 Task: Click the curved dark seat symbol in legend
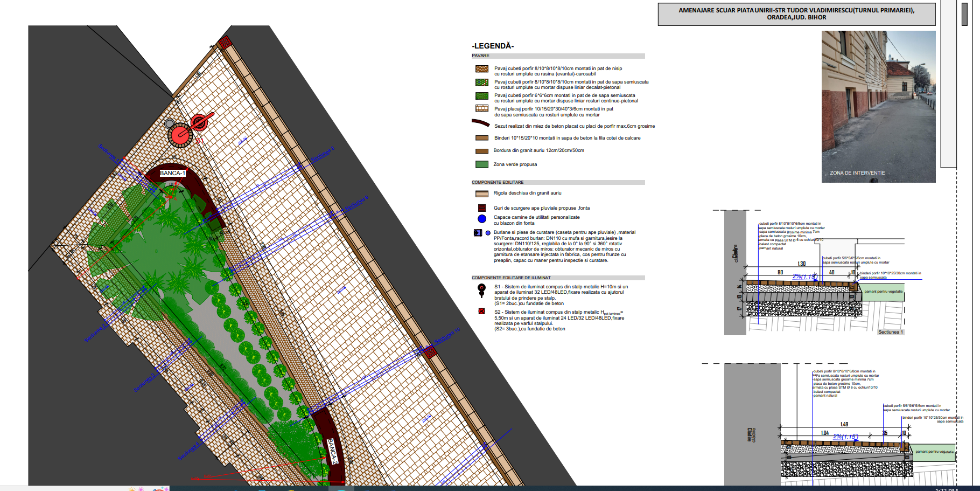480,123
